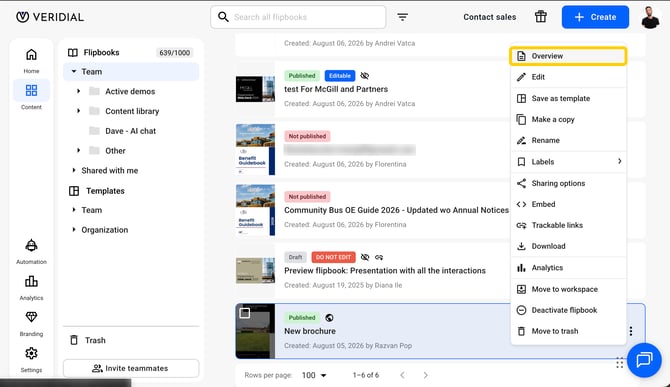This screenshot has width=670, height=387.
Task: Open Community Bus OE Guide thumbnail
Action: (x=255, y=210)
